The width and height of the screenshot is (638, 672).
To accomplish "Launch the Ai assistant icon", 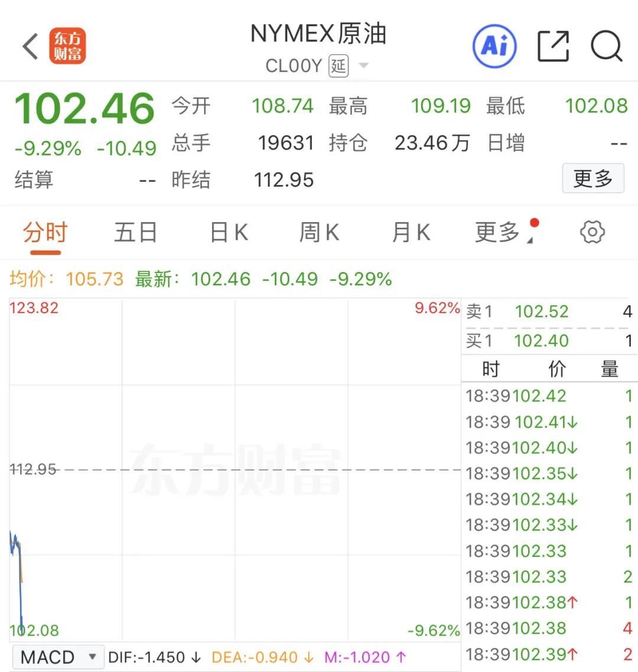I will 494,46.
